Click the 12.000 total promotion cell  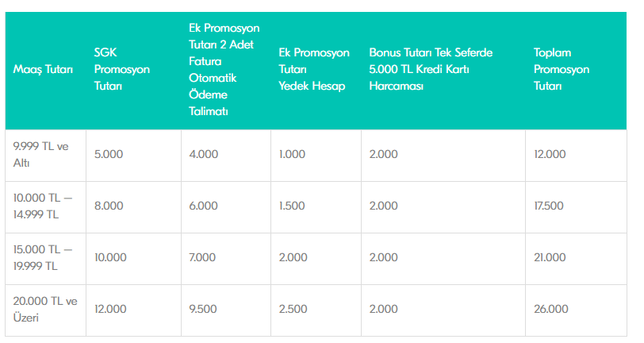550,154
